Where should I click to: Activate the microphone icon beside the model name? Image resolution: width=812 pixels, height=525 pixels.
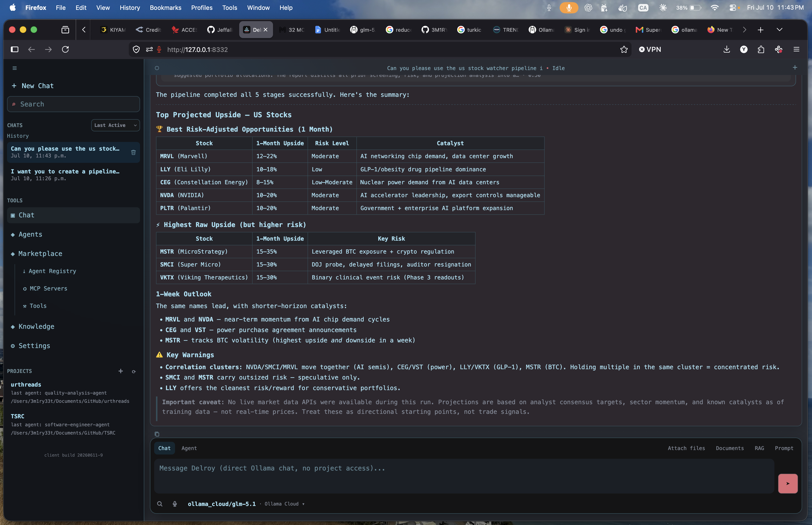[175, 504]
